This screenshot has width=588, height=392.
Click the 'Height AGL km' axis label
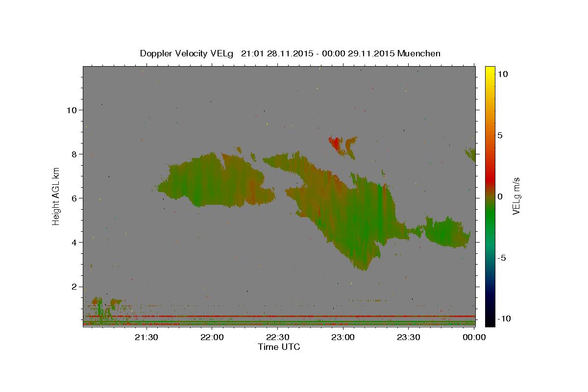pos(56,196)
